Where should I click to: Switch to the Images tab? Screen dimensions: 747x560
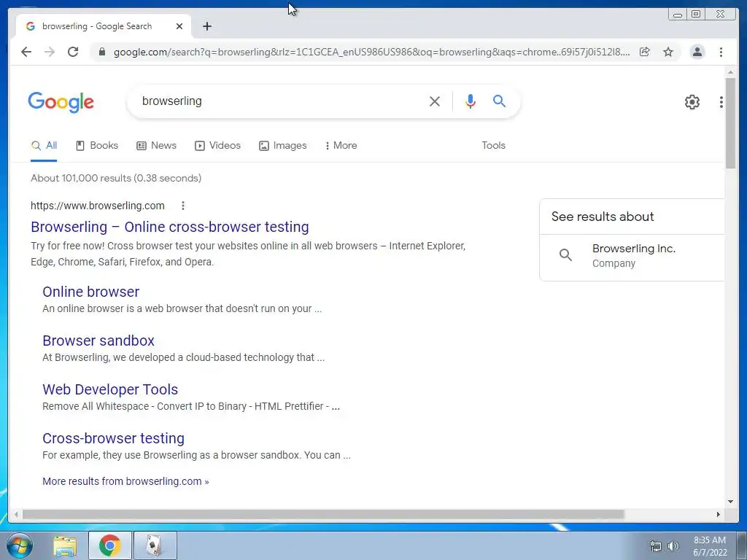282,146
